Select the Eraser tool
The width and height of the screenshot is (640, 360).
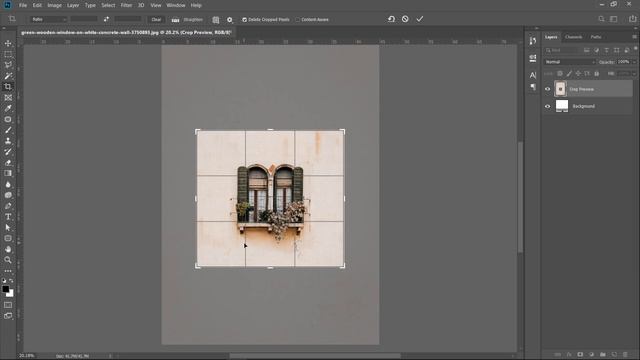(8, 162)
